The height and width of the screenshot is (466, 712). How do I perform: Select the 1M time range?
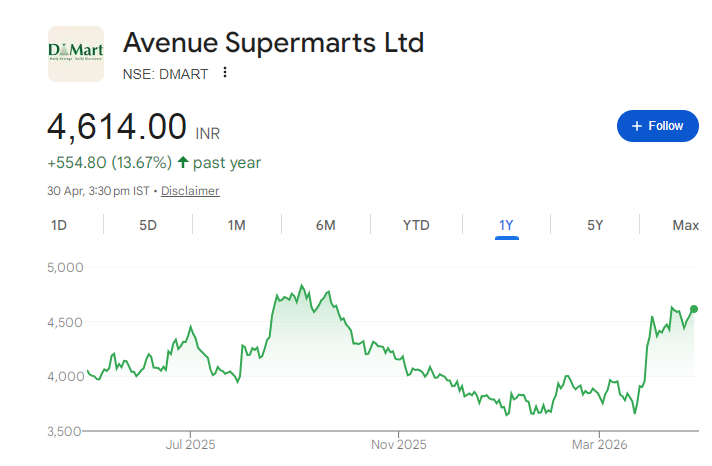tap(237, 225)
